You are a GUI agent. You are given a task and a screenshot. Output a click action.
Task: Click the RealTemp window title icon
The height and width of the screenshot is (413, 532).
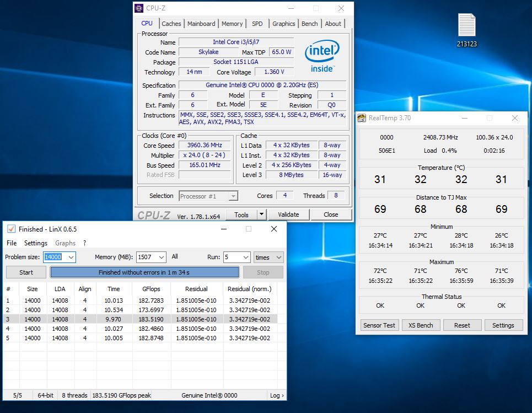[x=362, y=118]
